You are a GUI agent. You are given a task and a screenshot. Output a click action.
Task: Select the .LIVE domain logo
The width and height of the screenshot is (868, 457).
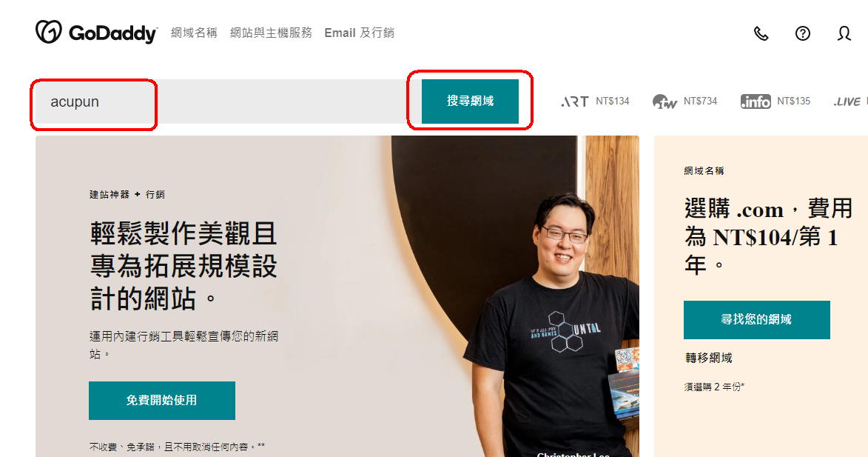(x=847, y=101)
